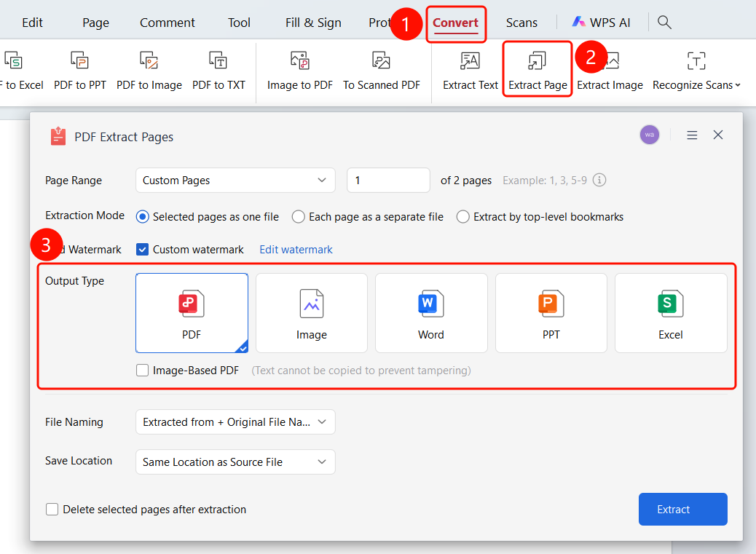This screenshot has height=554, width=756.
Task: Click the PDF to PPT tool icon
Action: click(x=80, y=61)
